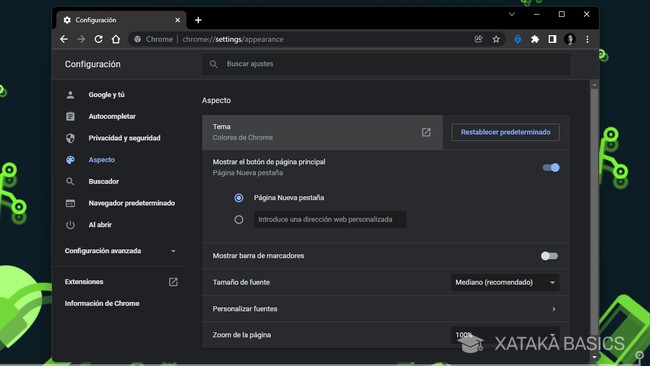The width and height of the screenshot is (650, 366).
Task: Open a new tab with the plus button
Action: [x=198, y=20]
